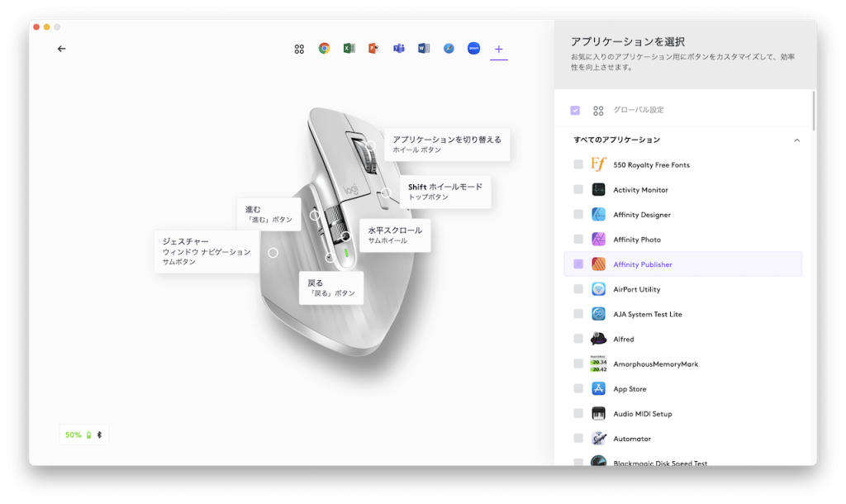
Task: Open the PowerPoint app profile
Action: click(x=374, y=49)
